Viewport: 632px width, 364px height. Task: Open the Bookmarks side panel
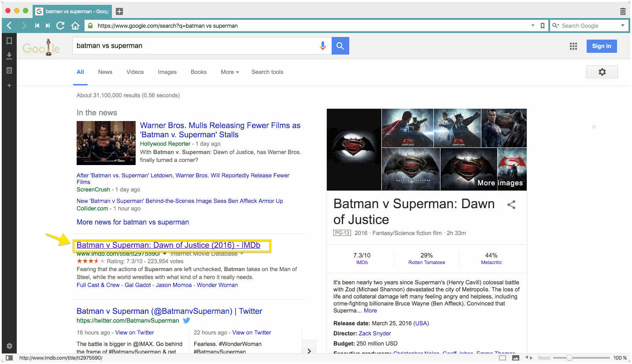pyautogui.click(x=9, y=41)
